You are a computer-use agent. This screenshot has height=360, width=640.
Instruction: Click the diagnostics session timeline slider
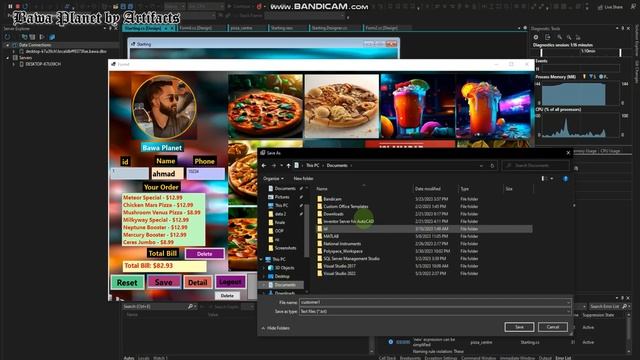click(581, 53)
